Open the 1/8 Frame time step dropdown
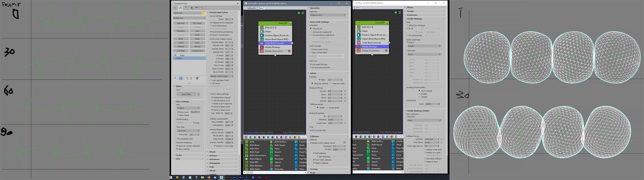The width and height of the screenshot is (644, 180). 188,131
